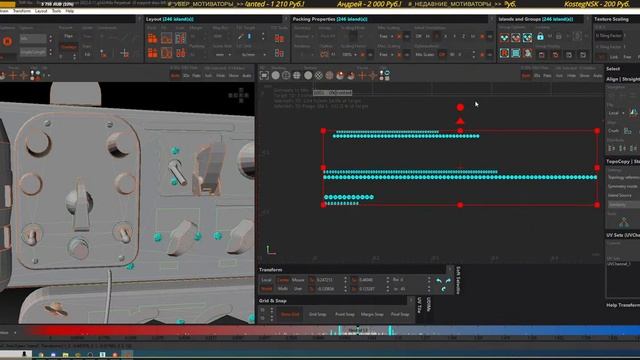The image size is (640, 360).
Task: Open the Help menu
Action: tap(70, 11)
